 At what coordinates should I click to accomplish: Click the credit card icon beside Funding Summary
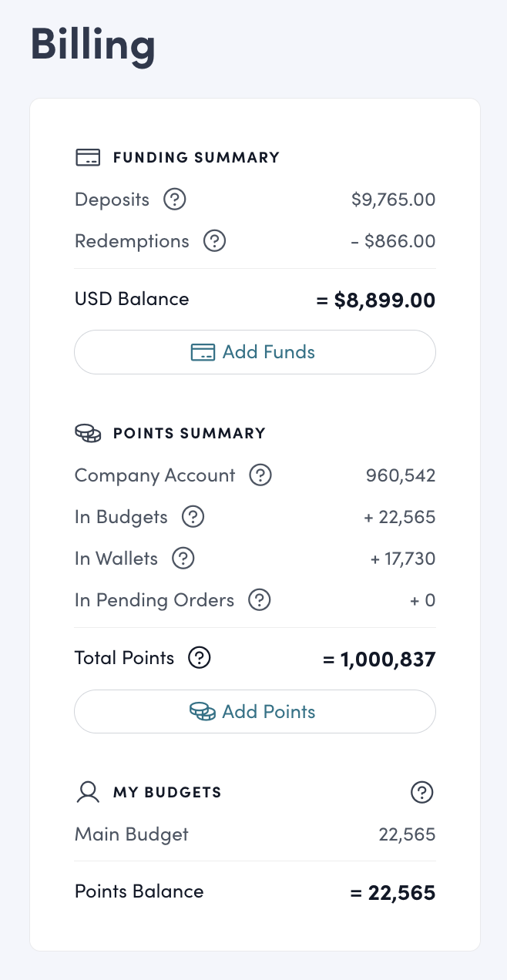tap(89, 156)
